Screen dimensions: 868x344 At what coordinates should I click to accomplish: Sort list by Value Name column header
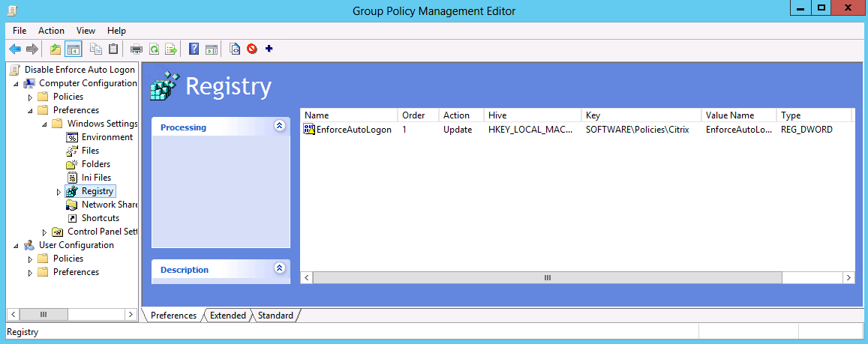coord(738,115)
